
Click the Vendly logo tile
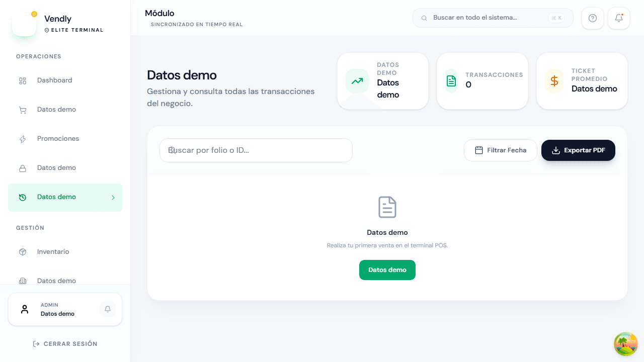[24, 24]
